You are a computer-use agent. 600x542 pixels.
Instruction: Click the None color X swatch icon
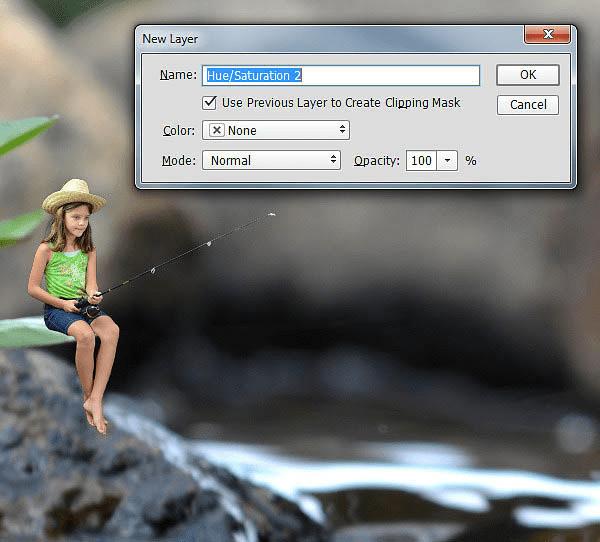pos(217,130)
